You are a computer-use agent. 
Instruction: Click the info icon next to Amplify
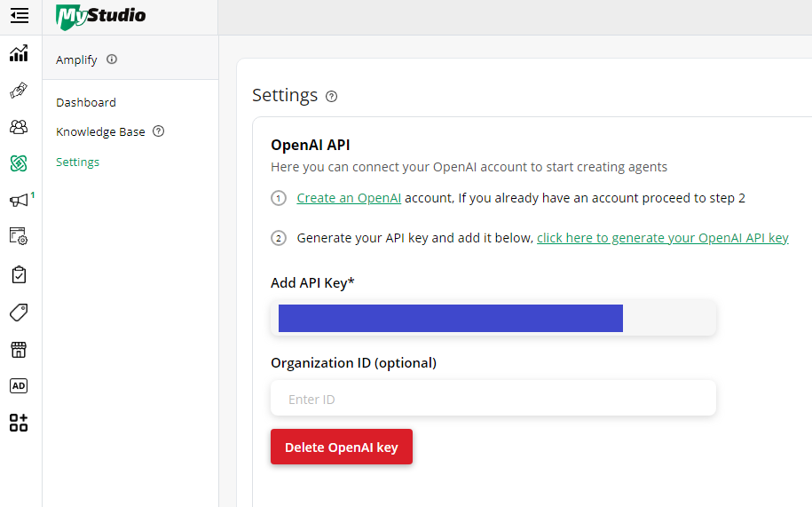pyautogui.click(x=112, y=59)
